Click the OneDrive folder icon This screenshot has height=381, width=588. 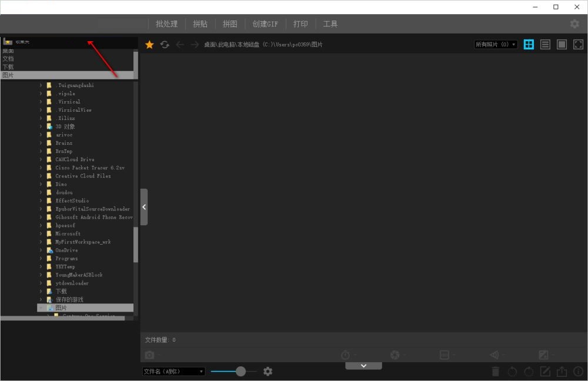click(x=49, y=250)
